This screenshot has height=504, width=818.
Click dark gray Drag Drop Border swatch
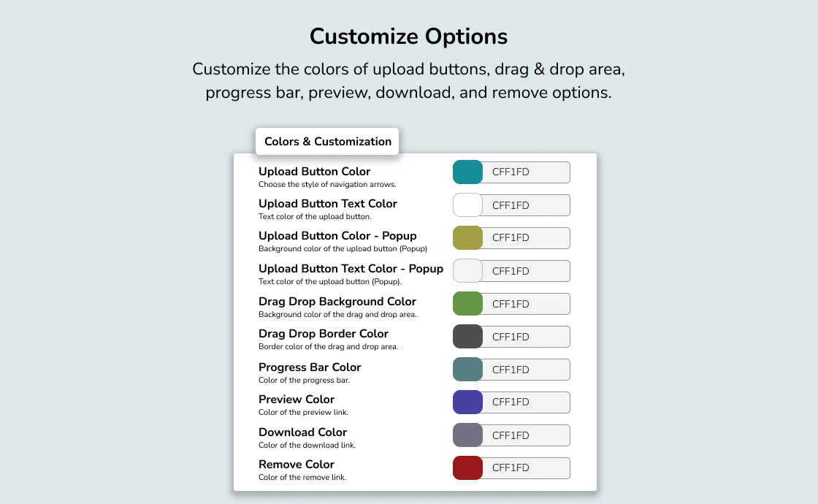pos(467,337)
